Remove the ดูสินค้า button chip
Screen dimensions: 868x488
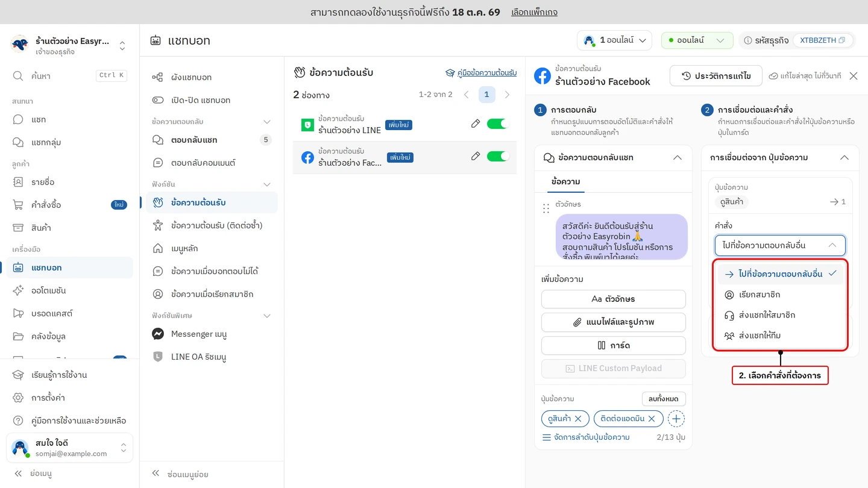pos(578,419)
